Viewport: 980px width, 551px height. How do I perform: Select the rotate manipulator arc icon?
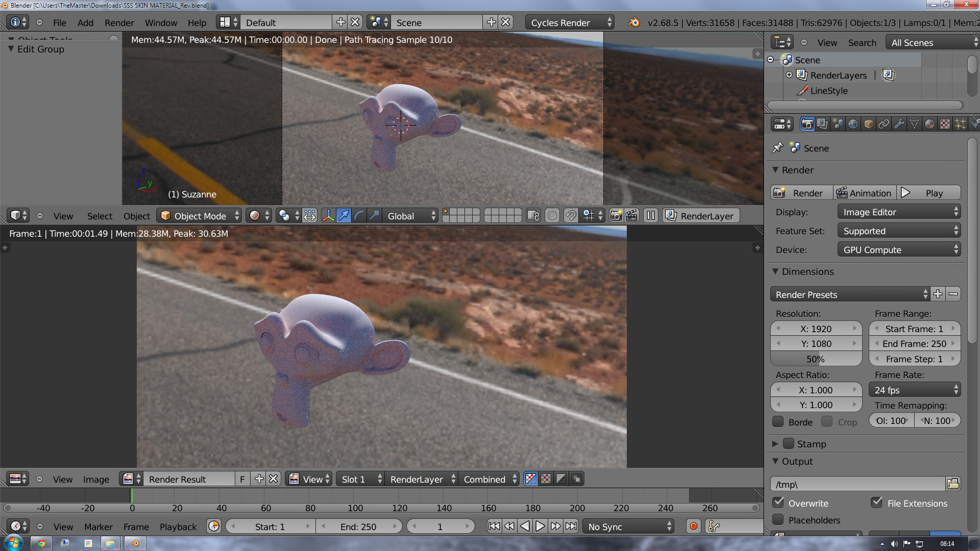coord(359,216)
